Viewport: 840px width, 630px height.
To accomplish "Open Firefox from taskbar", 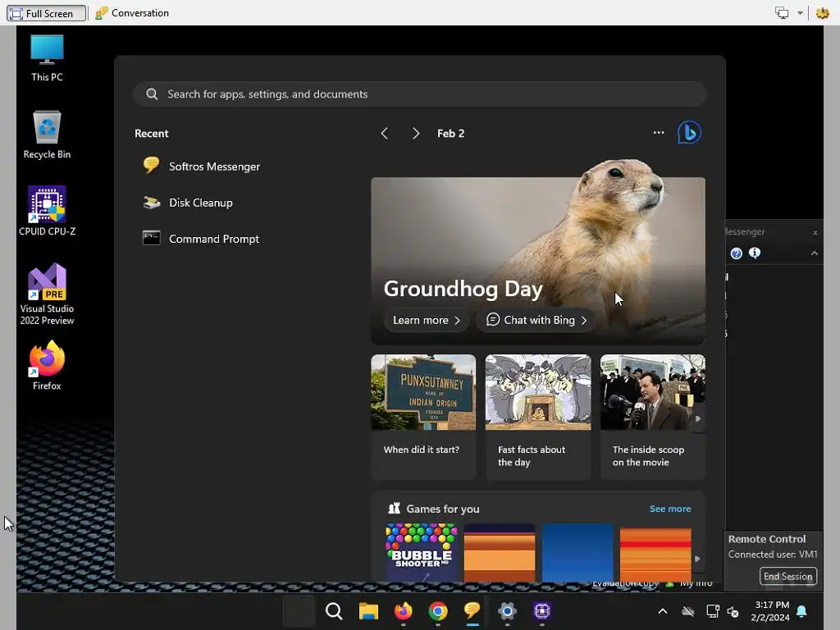I will 404,610.
